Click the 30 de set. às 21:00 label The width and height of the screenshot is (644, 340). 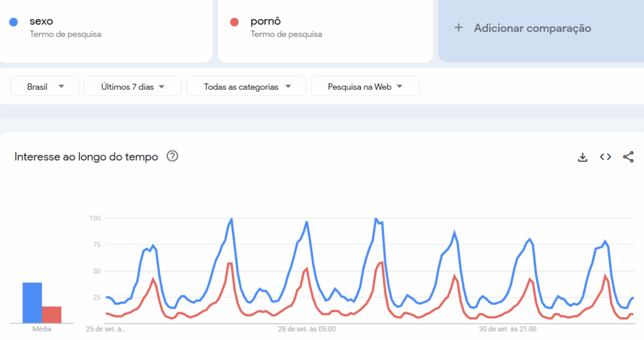point(508,329)
